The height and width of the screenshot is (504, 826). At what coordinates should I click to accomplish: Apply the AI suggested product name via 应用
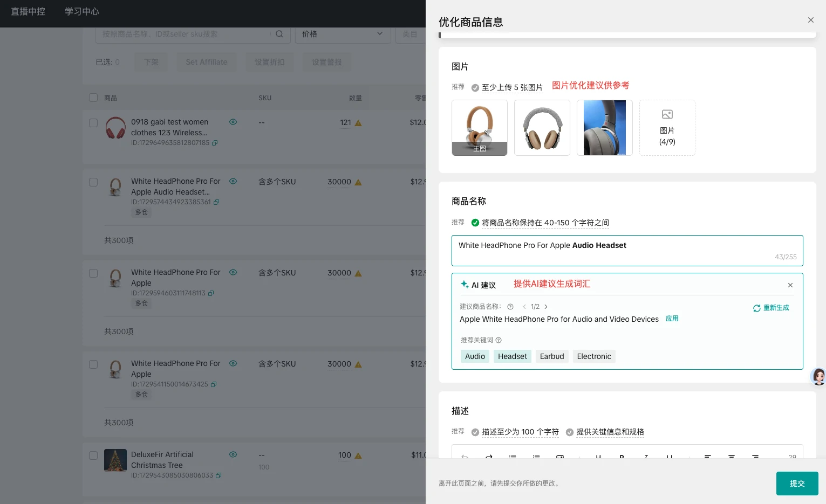[672, 319]
